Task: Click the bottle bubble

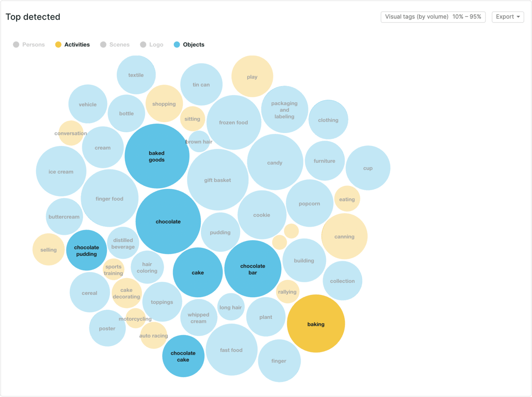Action: click(126, 113)
